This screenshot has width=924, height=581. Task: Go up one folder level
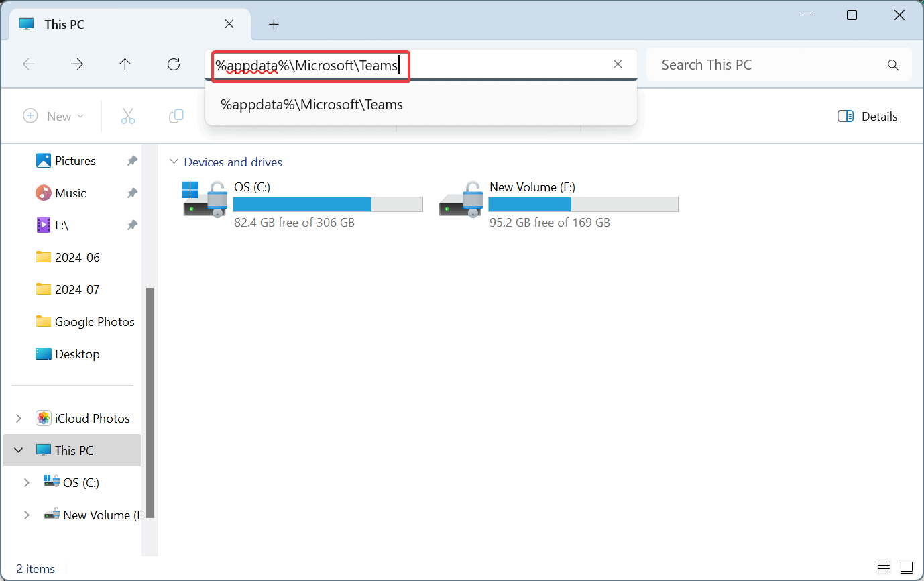(x=125, y=64)
